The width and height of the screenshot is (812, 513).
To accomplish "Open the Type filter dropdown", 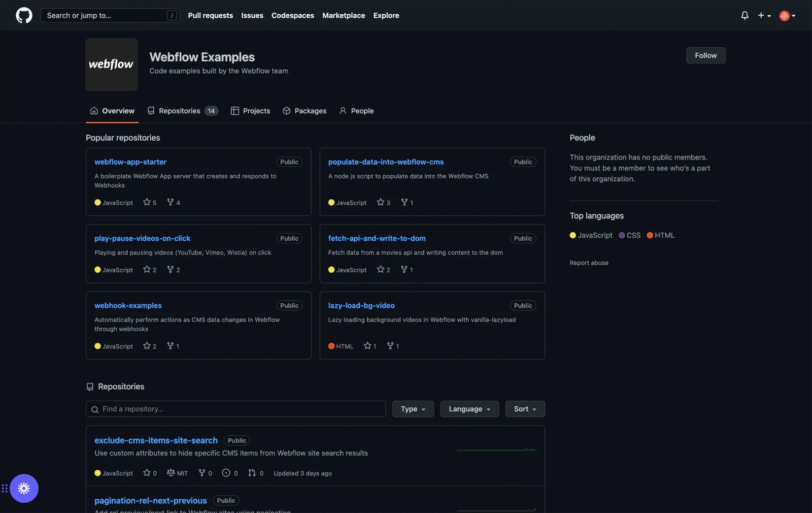I will click(413, 409).
